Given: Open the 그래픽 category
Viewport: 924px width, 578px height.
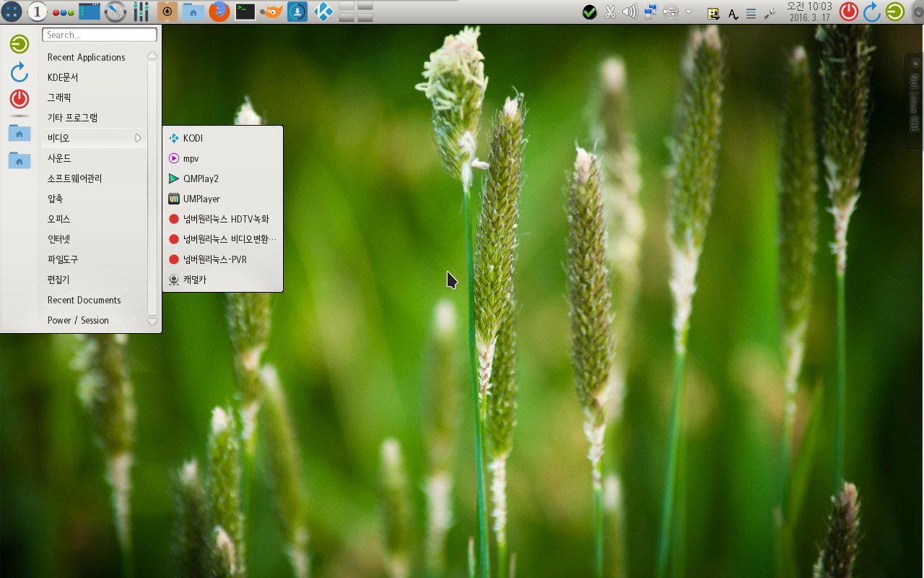Looking at the screenshot, I should point(94,98).
